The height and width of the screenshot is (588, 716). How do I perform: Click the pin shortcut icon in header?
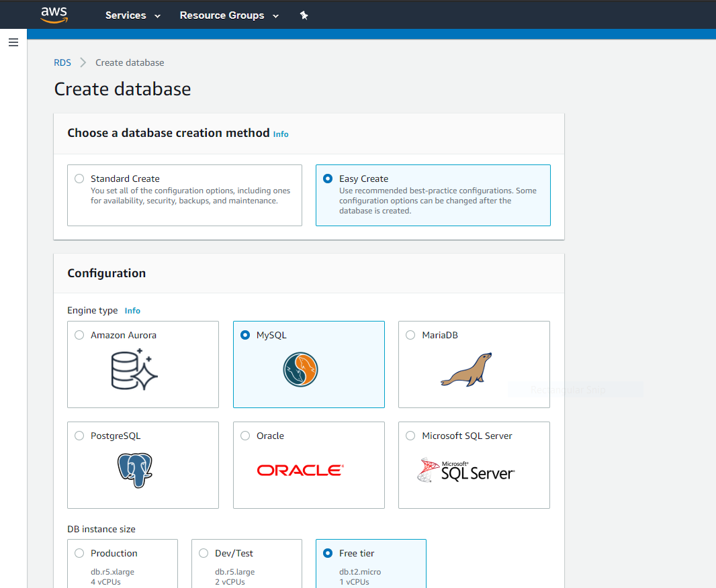(x=304, y=15)
